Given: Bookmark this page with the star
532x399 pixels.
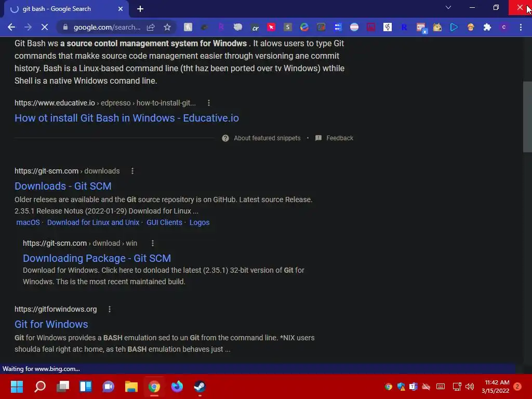Looking at the screenshot, I should point(167,27).
